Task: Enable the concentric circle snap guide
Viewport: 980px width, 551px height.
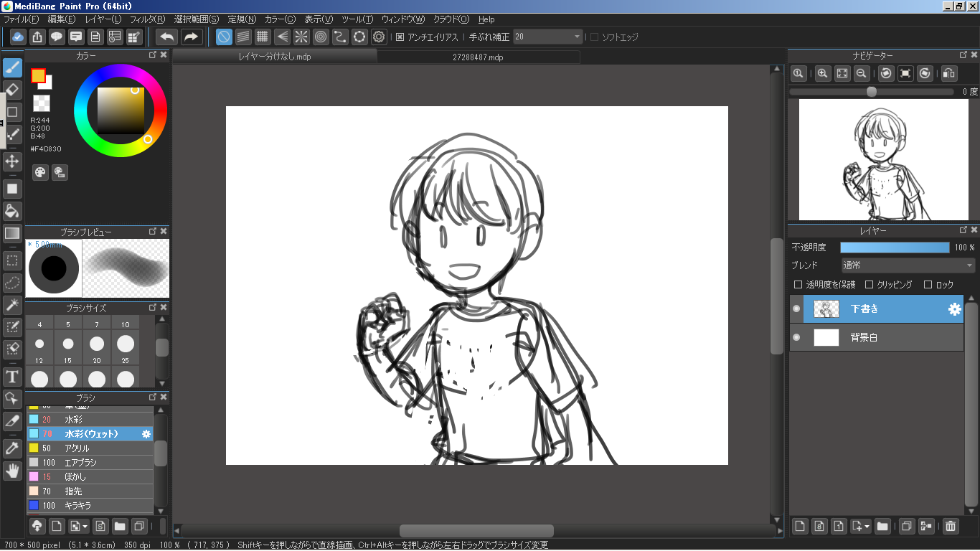Action: [x=321, y=37]
